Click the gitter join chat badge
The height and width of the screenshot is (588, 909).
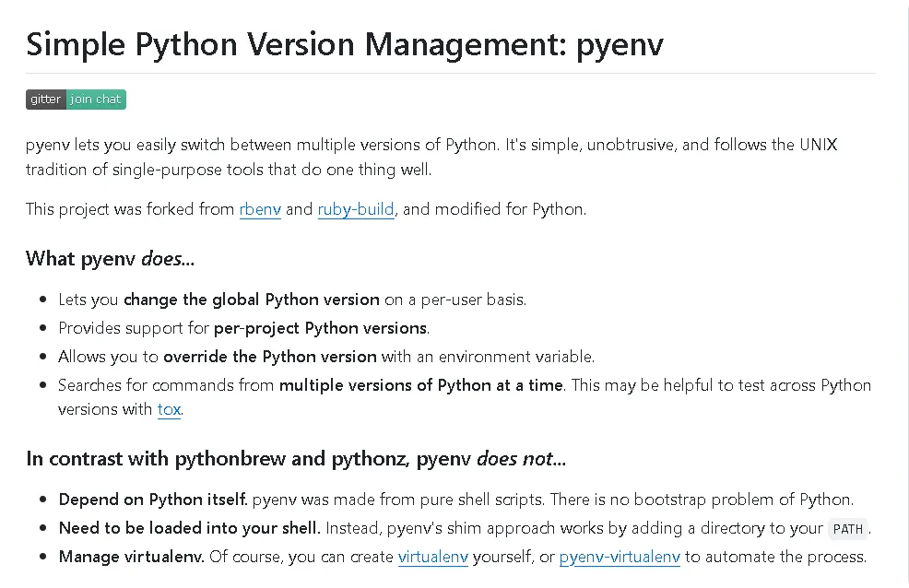pyautogui.click(x=76, y=100)
